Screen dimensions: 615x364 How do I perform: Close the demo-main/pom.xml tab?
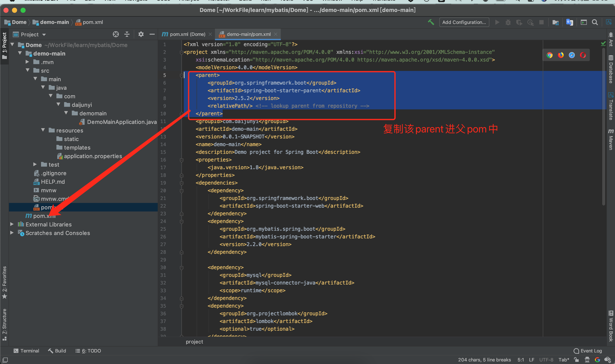coord(276,34)
